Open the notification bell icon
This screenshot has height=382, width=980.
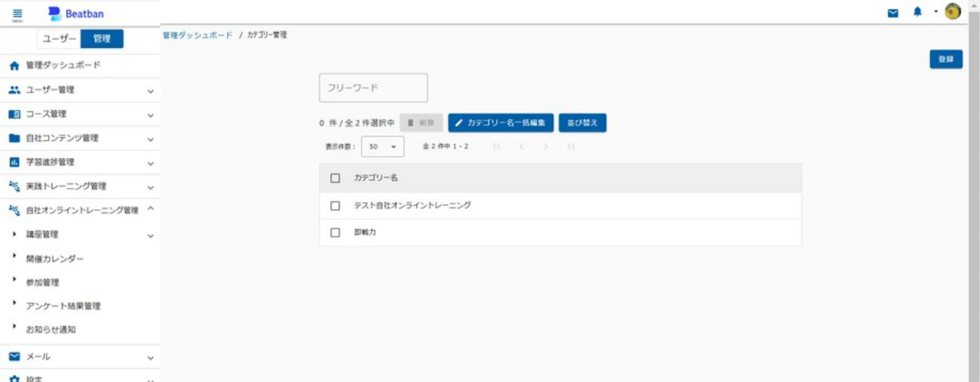coord(917,12)
